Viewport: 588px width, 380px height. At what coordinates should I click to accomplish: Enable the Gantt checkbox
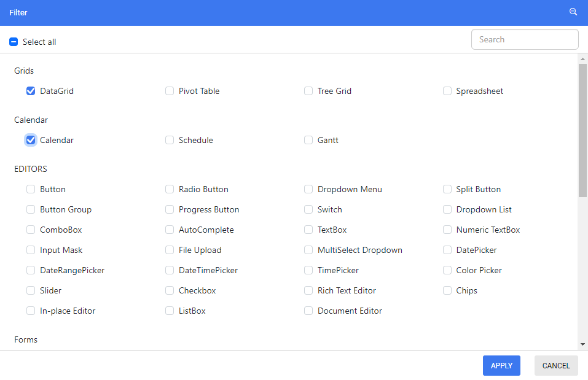click(308, 140)
